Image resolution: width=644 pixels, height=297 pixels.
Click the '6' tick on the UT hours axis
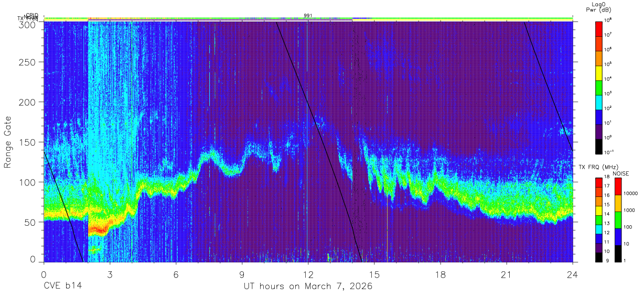pos(176,273)
